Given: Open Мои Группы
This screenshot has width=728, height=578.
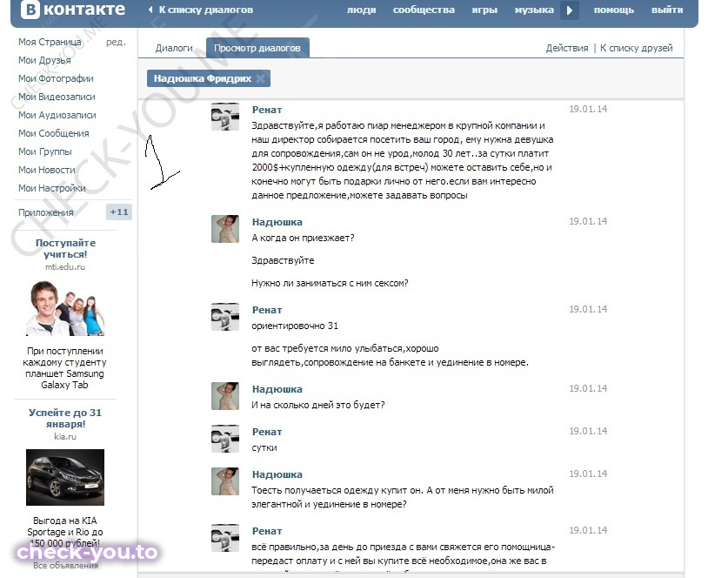Looking at the screenshot, I should [45, 151].
